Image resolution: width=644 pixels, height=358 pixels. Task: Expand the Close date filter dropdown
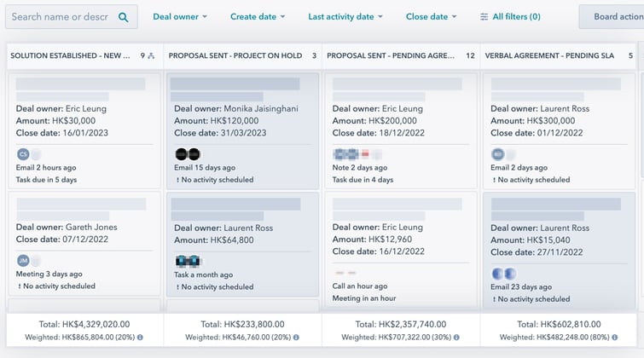click(431, 17)
